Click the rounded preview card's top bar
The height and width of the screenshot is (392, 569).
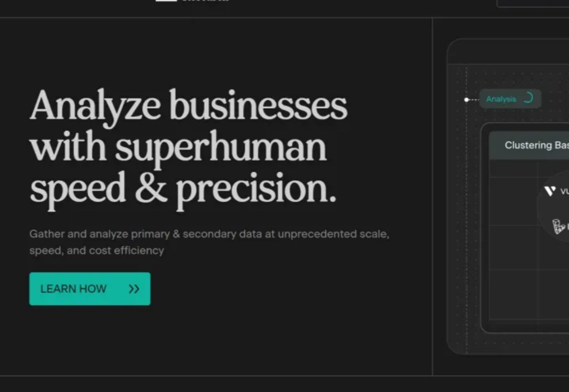click(508, 52)
